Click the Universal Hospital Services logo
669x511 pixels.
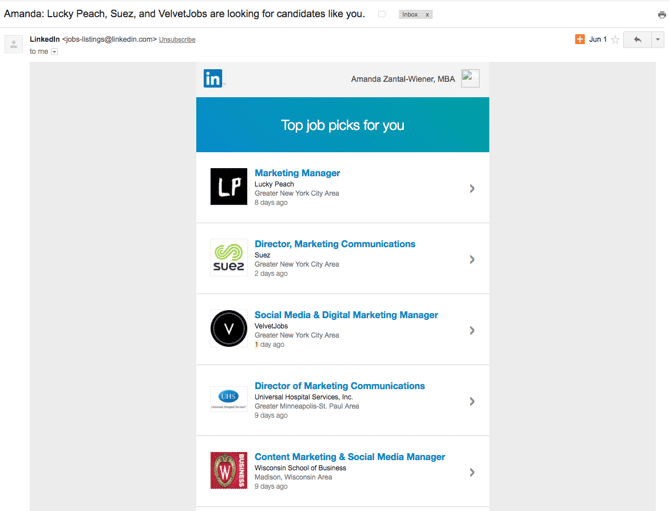[229, 399]
